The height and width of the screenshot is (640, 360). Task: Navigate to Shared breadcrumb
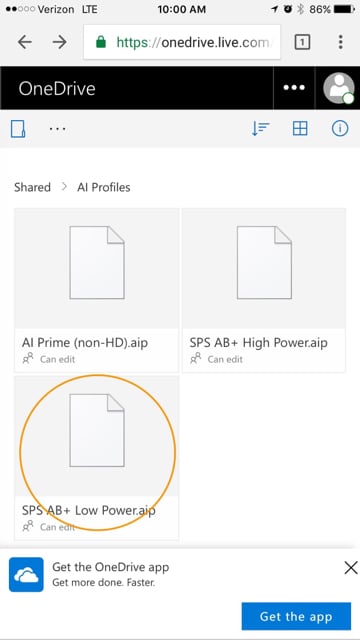pyautogui.click(x=32, y=187)
